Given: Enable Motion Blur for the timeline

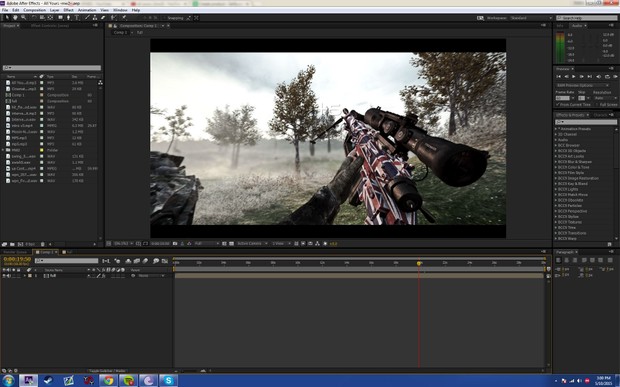Looking at the screenshot, I should click(x=145, y=261).
